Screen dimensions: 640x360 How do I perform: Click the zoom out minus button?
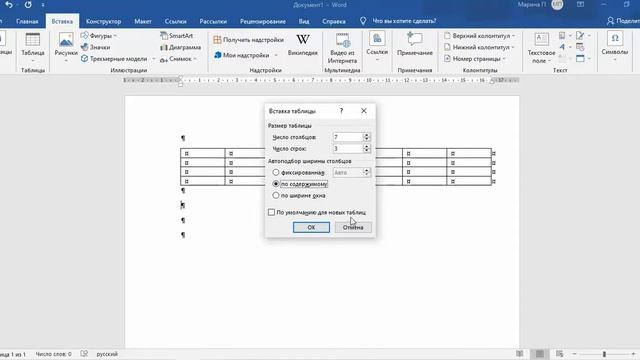point(574,354)
